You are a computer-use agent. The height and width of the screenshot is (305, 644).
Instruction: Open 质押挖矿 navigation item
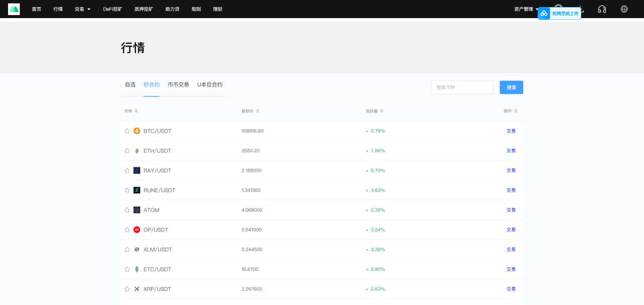point(144,9)
